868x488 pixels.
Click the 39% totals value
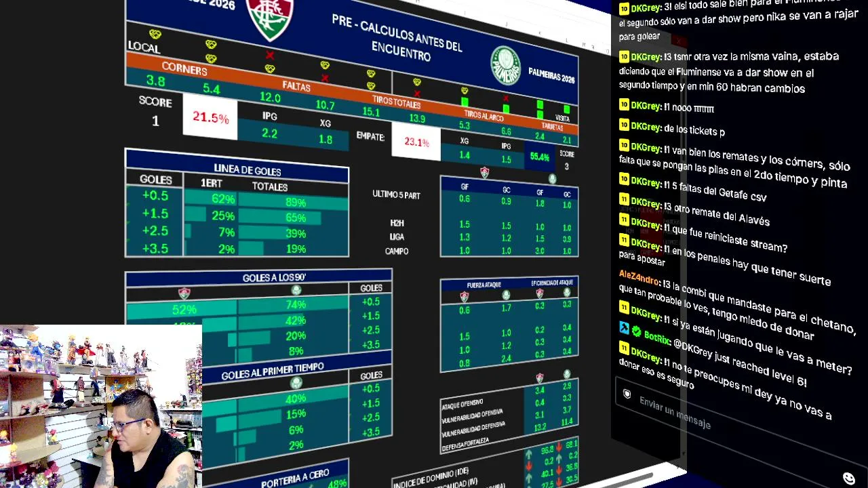coord(296,233)
